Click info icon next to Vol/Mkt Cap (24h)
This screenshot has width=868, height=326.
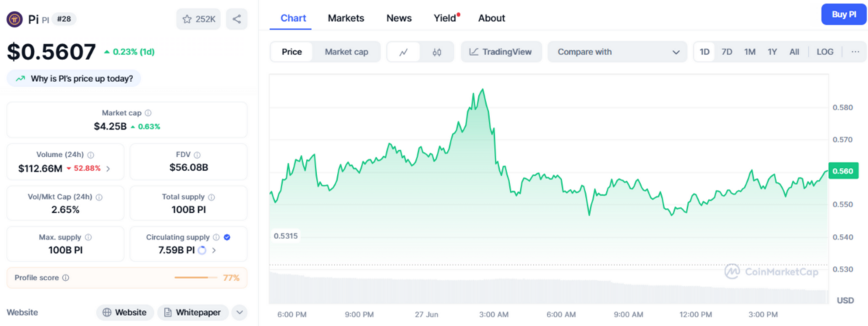coord(99,197)
